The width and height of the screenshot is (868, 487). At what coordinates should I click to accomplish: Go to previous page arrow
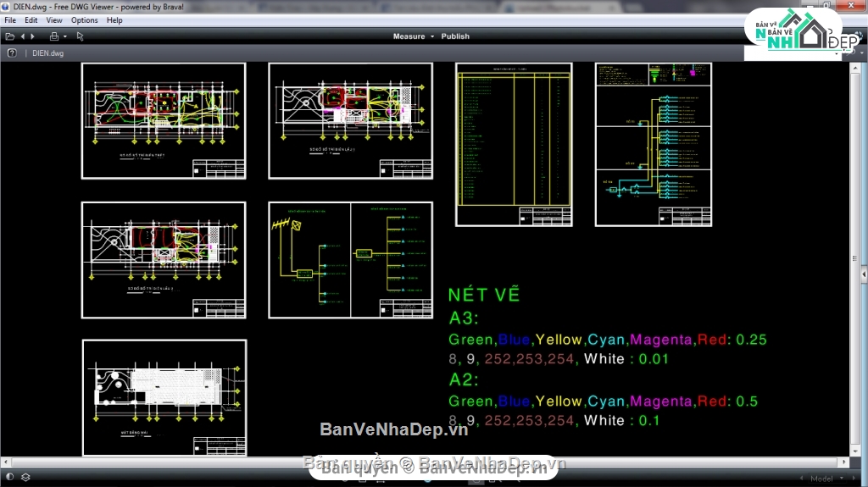(23, 36)
